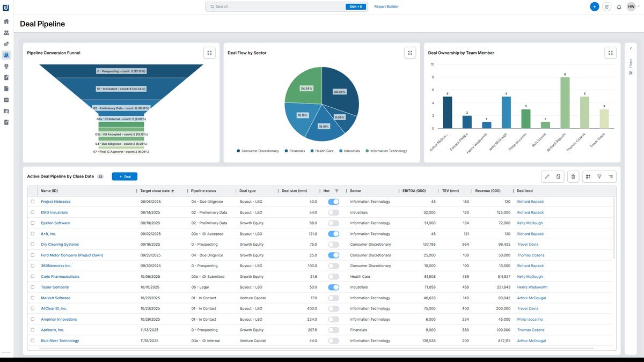
Task: Click the blue plus create icon in header
Action: 594,7
